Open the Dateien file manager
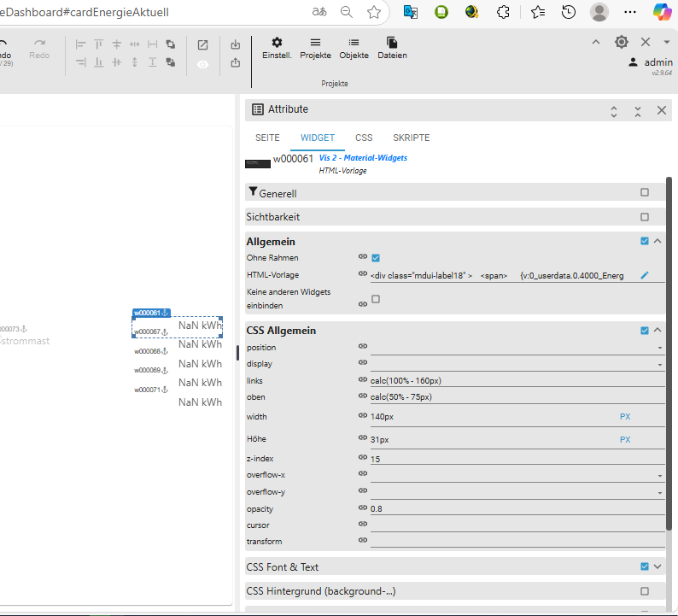The image size is (678, 616). pos(392,48)
